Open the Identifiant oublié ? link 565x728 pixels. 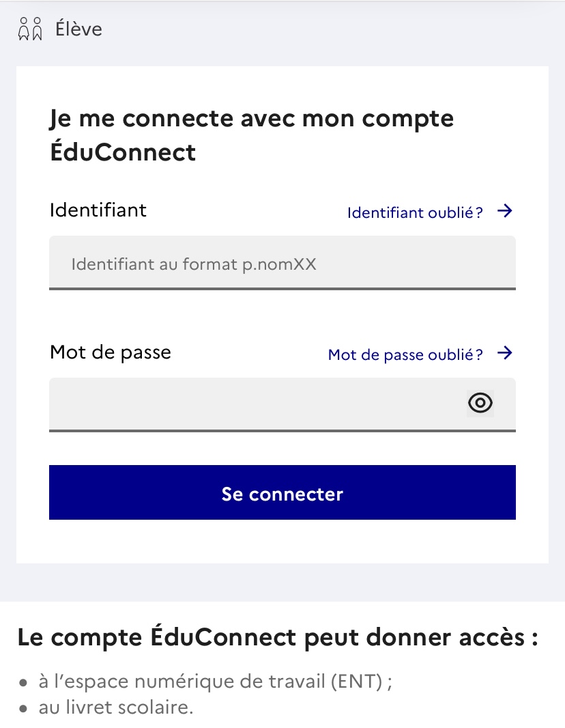(x=415, y=212)
